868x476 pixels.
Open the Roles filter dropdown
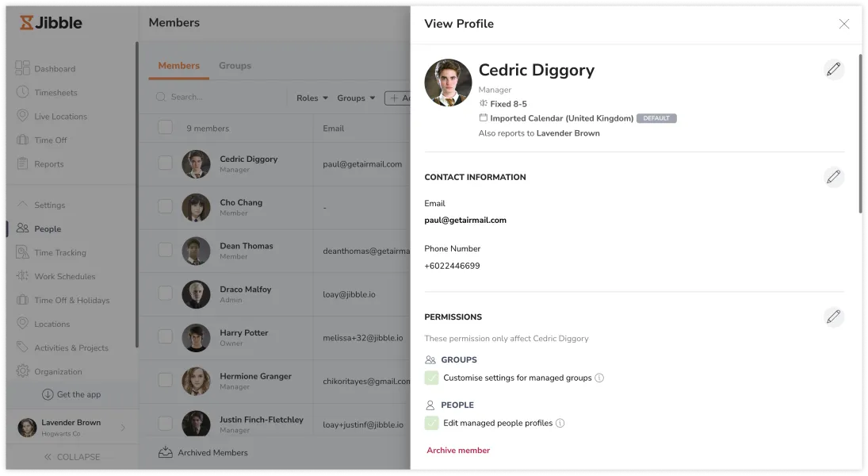(312, 98)
